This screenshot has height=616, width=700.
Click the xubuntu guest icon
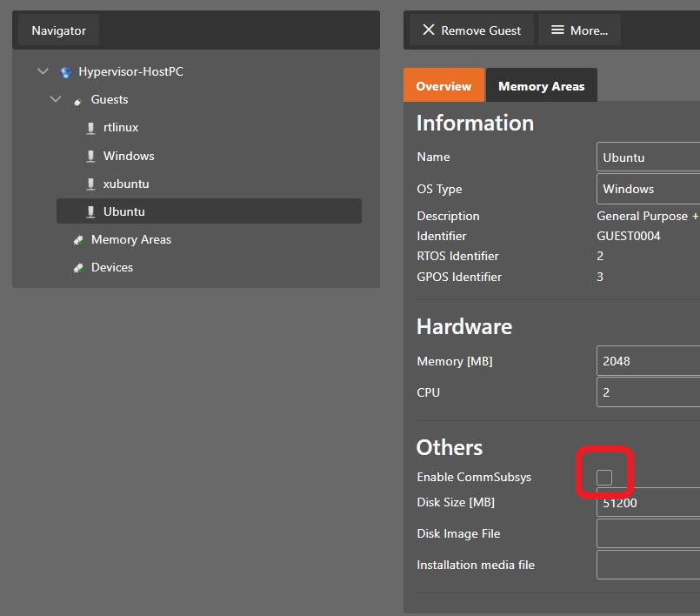pos(90,184)
